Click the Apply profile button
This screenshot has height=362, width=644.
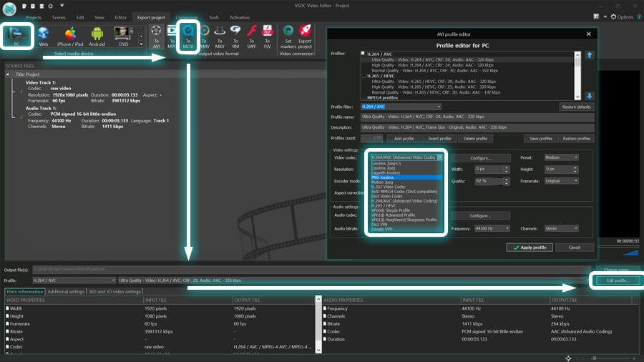(x=530, y=248)
